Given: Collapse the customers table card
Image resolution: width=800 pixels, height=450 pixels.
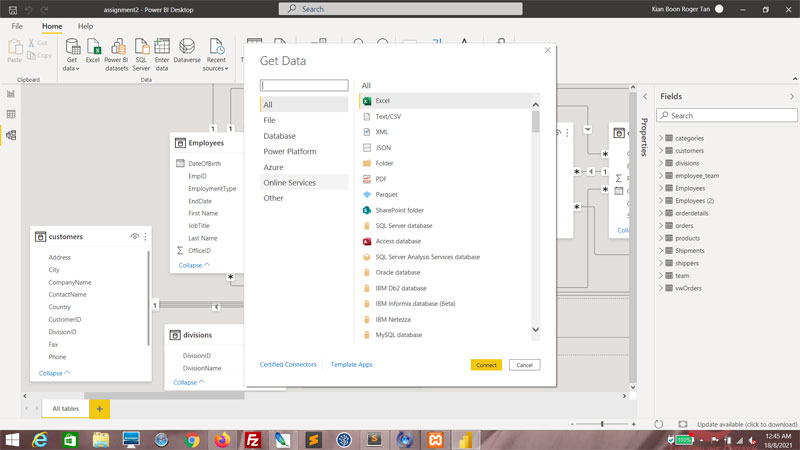Looking at the screenshot, I should coord(54,373).
